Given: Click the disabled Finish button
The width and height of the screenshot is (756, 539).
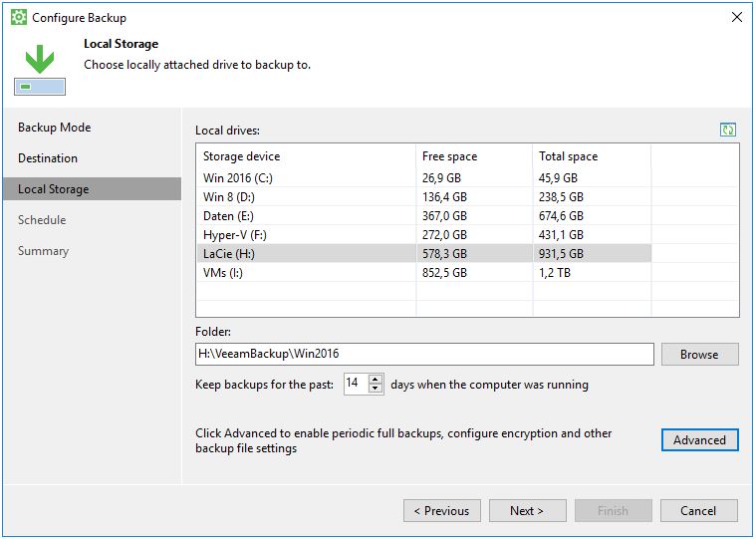Looking at the screenshot, I should pos(614,510).
